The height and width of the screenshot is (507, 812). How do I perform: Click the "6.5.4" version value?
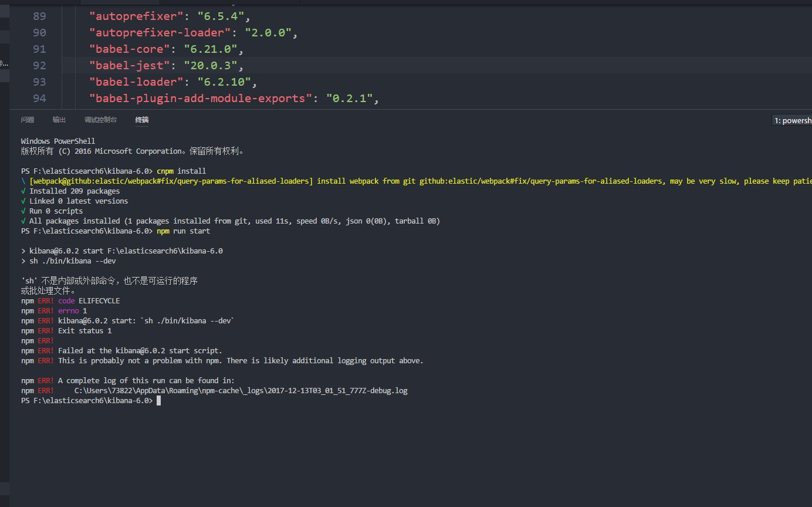(221, 16)
